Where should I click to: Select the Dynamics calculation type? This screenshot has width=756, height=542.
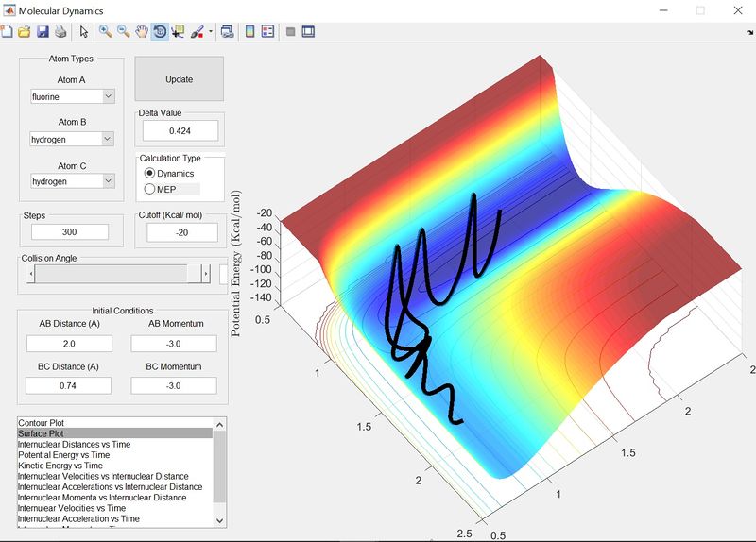coord(149,174)
